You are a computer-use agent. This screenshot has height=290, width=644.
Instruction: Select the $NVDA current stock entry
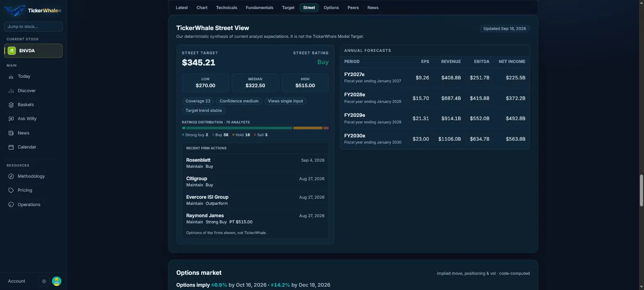coord(33,51)
